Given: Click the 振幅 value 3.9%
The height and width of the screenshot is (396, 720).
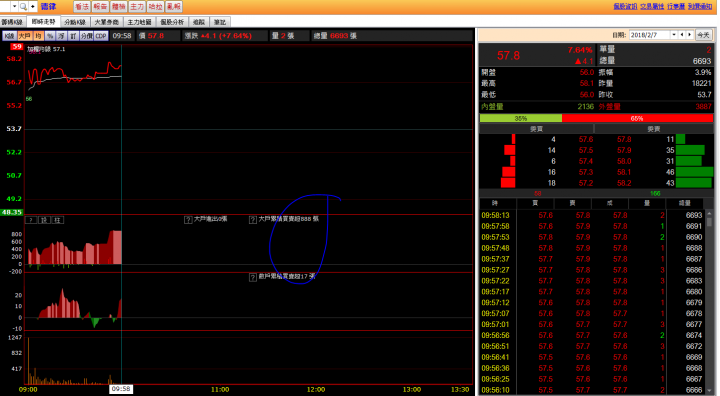Looking at the screenshot, I should coord(703,72).
